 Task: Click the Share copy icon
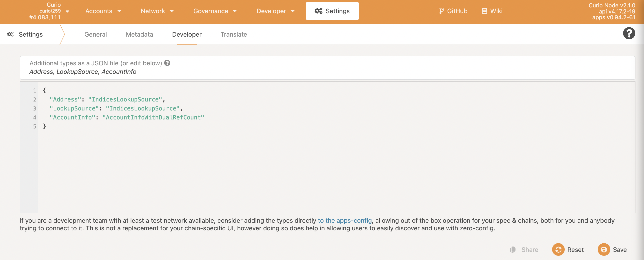[513, 249]
